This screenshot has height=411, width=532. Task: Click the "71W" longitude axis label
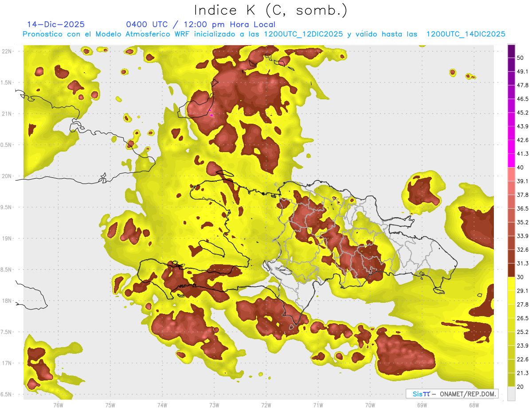318,405
